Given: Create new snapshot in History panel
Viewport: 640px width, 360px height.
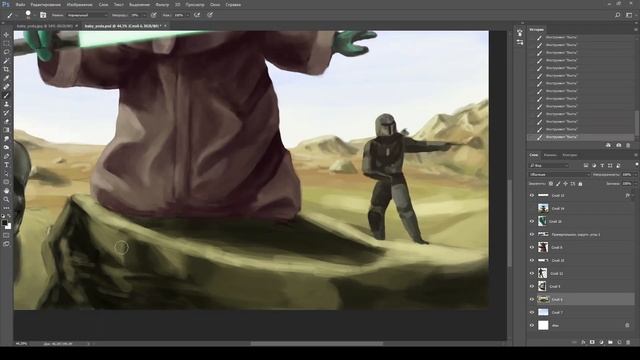Looking at the screenshot, I should click(x=618, y=145).
